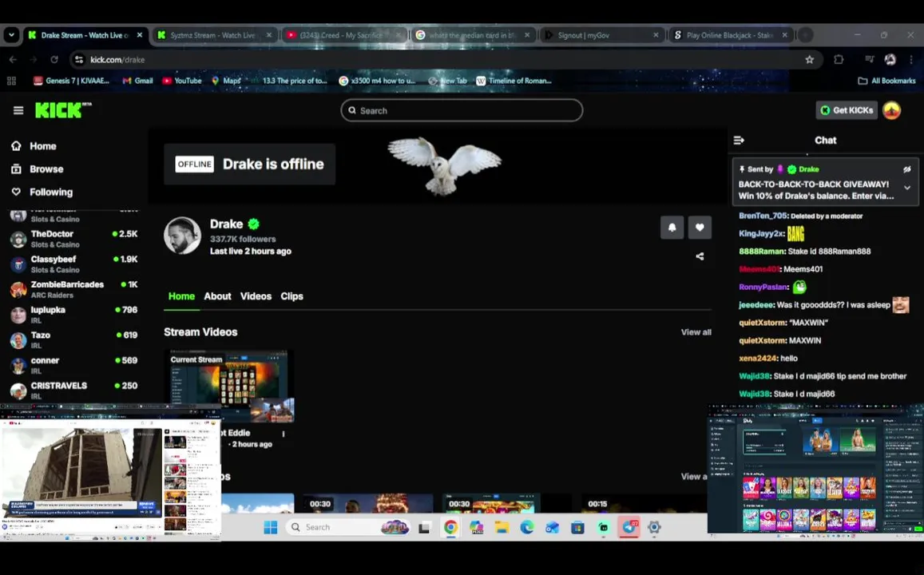
Task: Collapse the chat panel icon
Action: [x=739, y=141]
